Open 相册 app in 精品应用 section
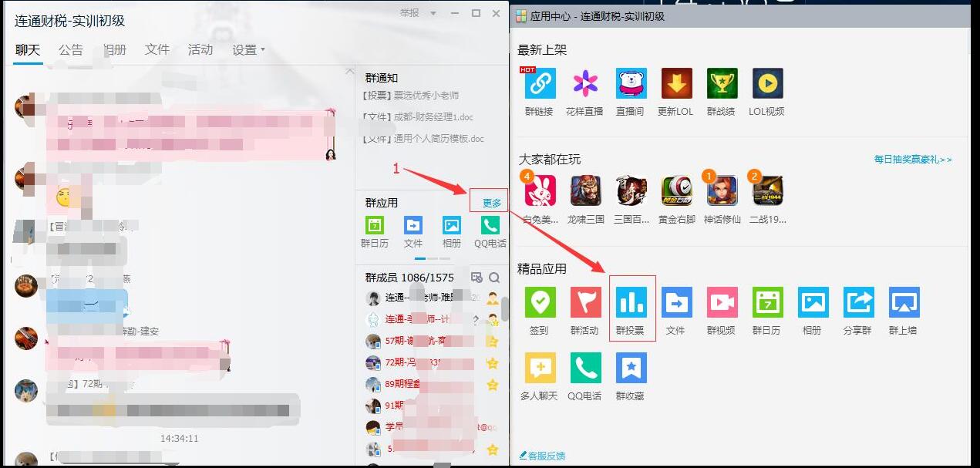Image resolution: width=980 pixels, height=468 pixels. coord(813,302)
